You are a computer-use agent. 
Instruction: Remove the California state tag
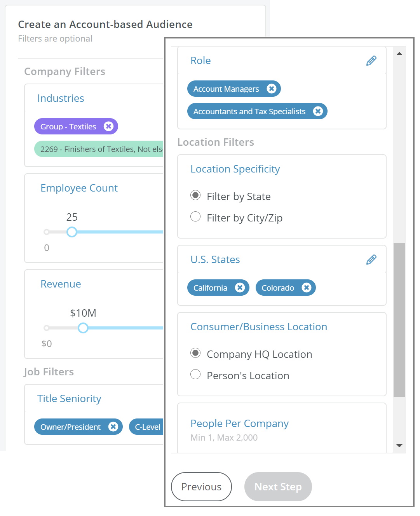click(x=240, y=288)
